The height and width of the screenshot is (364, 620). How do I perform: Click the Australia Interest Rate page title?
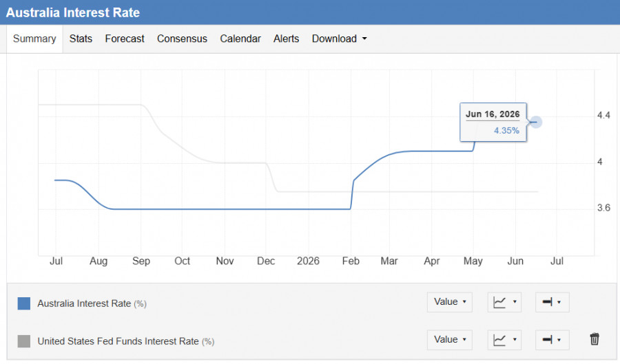[73, 12]
